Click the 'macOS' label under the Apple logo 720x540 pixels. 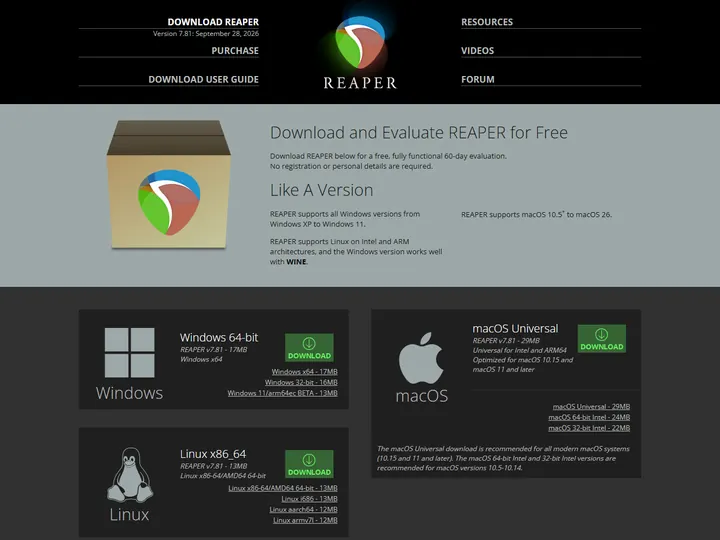click(422, 396)
